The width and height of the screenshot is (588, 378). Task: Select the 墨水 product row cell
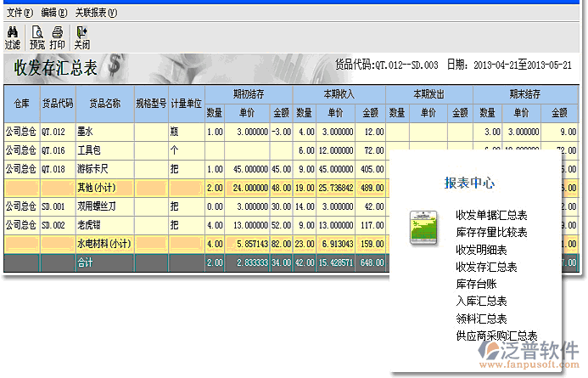pyautogui.click(x=105, y=132)
